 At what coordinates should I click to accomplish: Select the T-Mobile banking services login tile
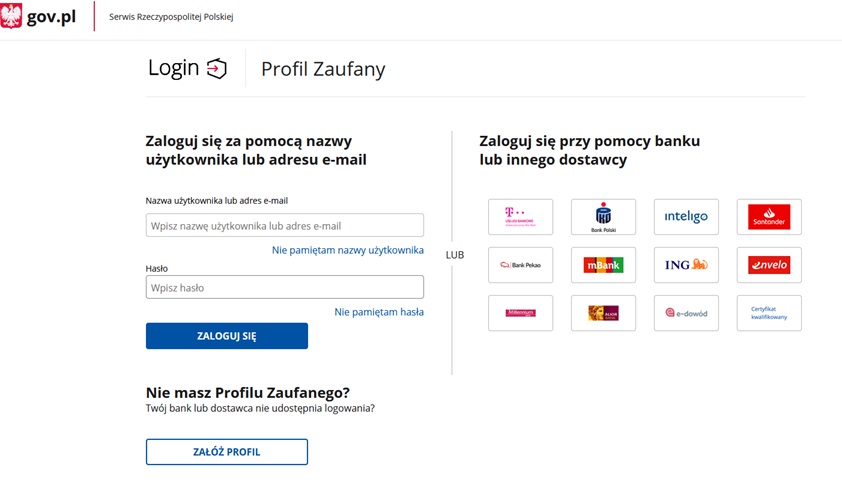[520, 217]
